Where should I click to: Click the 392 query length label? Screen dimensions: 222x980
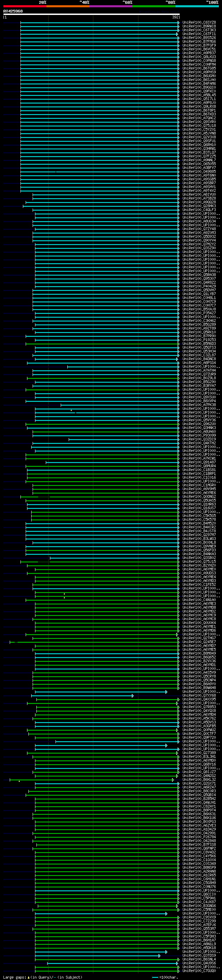coord(175,17)
